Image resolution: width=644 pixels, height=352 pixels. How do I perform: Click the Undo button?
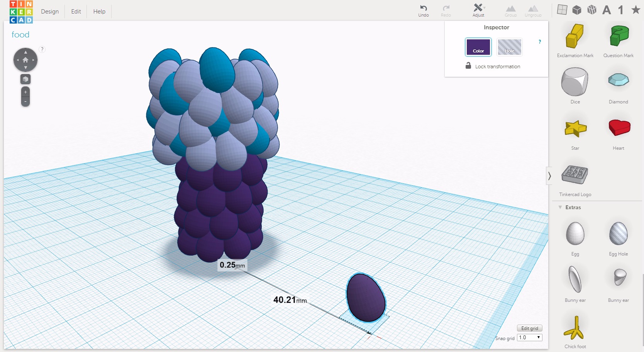[424, 11]
